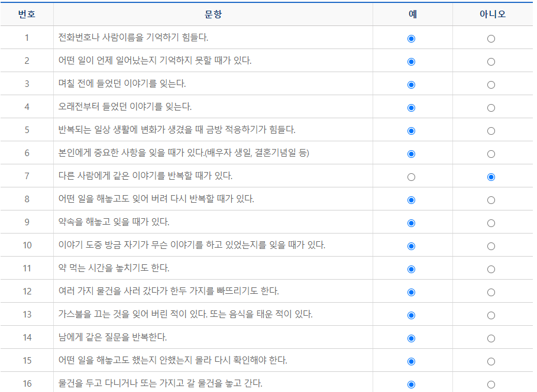
Task: Click text '며칠 전에 들었던 이야기를 잊는다.'
Action: click(x=122, y=83)
